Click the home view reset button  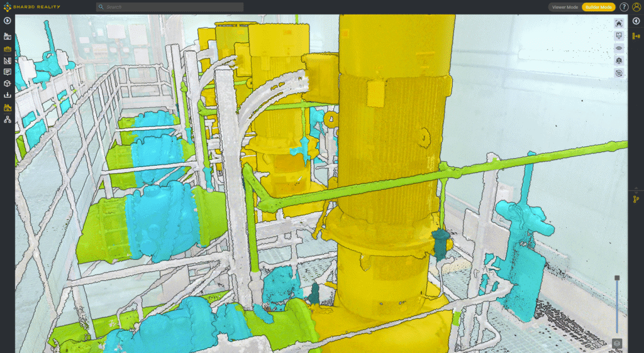619,23
